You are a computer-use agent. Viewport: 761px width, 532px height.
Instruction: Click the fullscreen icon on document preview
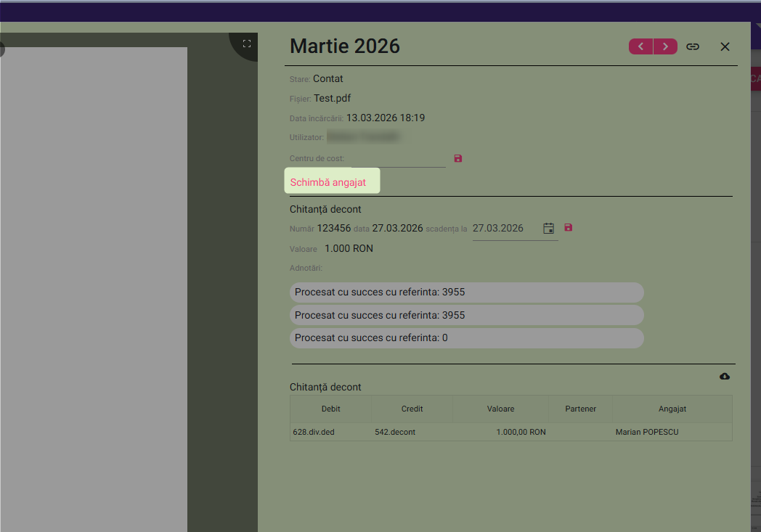click(246, 44)
